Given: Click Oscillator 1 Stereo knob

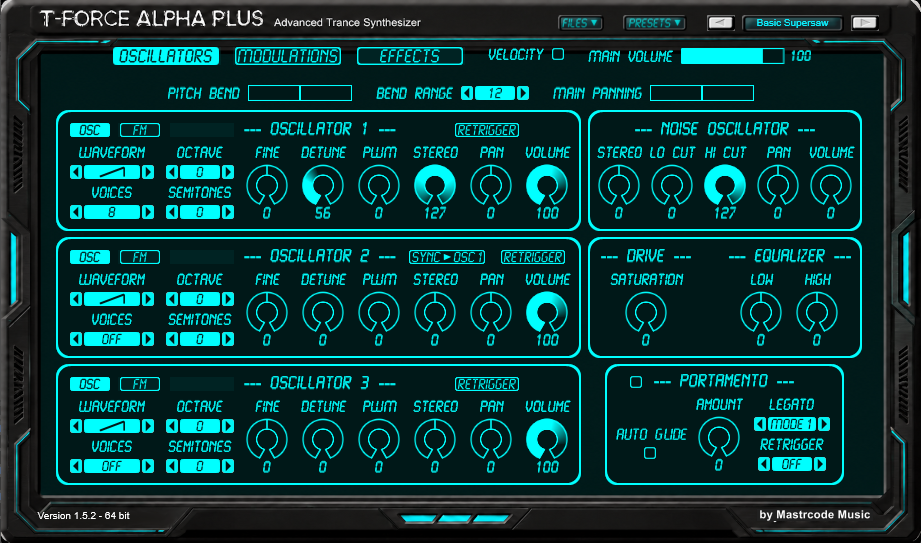Looking at the screenshot, I should tap(435, 185).
